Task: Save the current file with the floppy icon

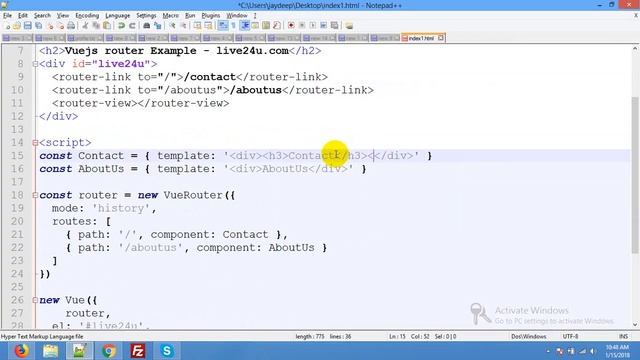Action: click(x=27, y=26)
